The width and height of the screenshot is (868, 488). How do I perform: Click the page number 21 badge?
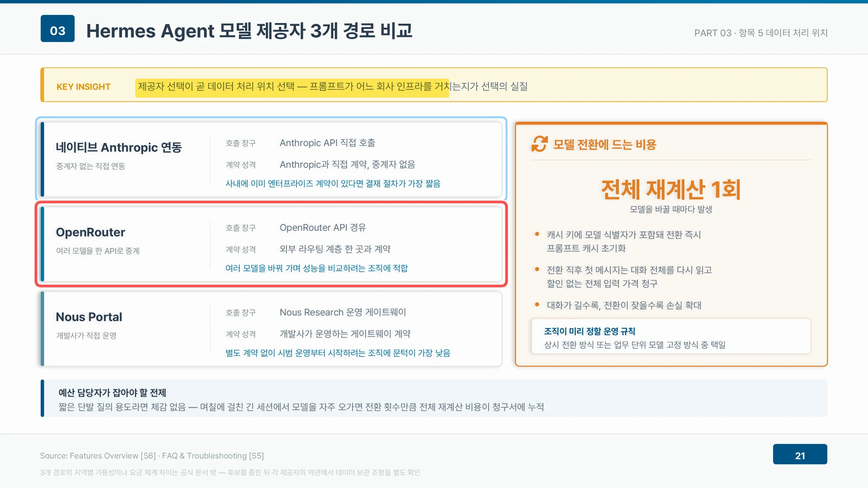coord(800,454)
